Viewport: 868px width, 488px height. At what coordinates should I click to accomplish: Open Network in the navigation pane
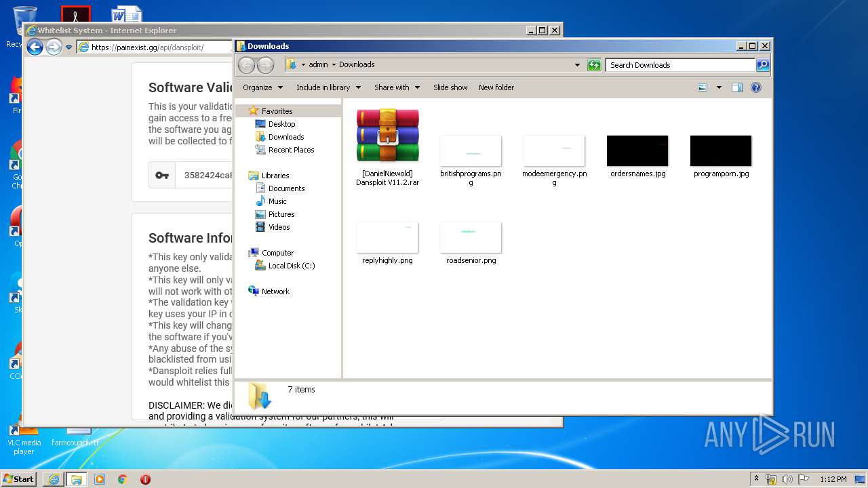click(x=275, y=291)
